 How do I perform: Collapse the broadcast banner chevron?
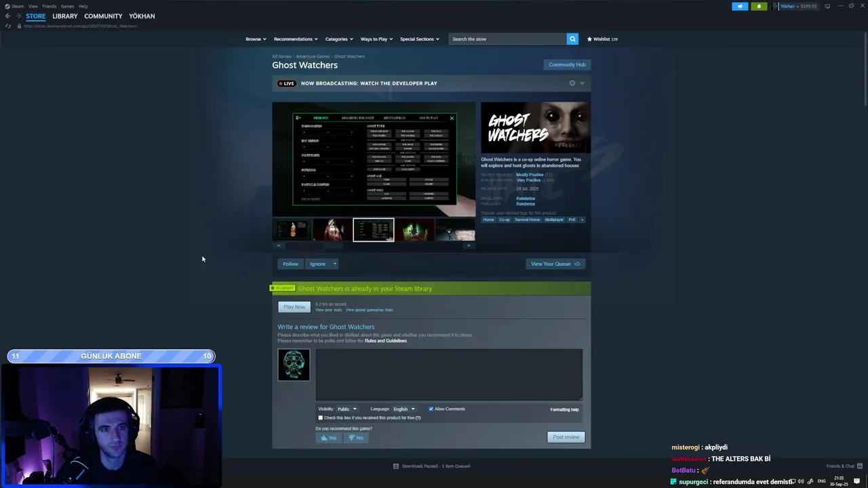pos(582,83)
